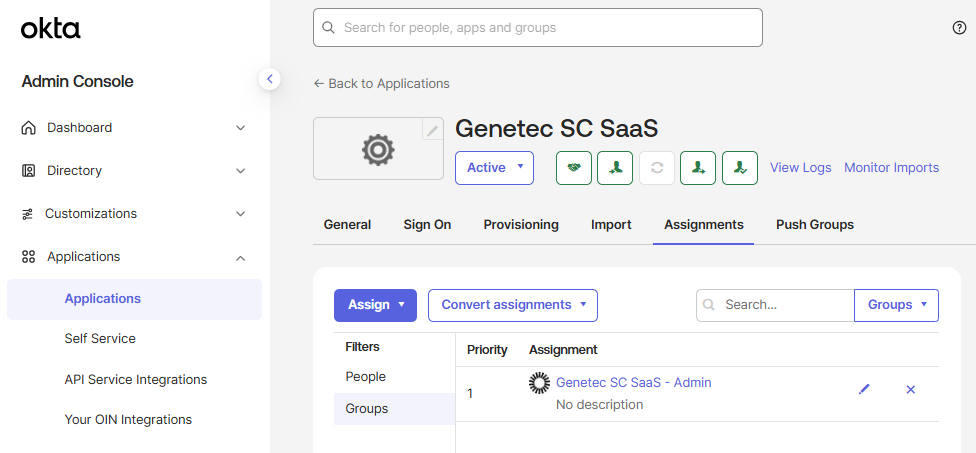Edit the app logo with the pencil icon
The image size is (976, 453).
click(x=433, y=129)
